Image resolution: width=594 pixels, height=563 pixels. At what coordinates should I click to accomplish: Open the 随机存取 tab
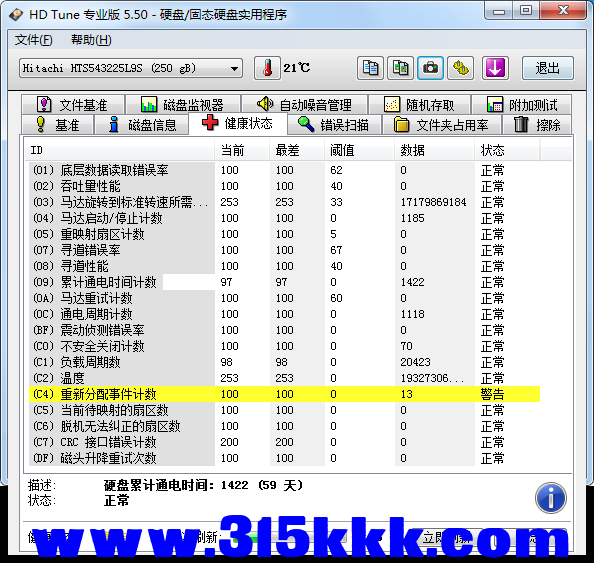click(x=419, y=105)
